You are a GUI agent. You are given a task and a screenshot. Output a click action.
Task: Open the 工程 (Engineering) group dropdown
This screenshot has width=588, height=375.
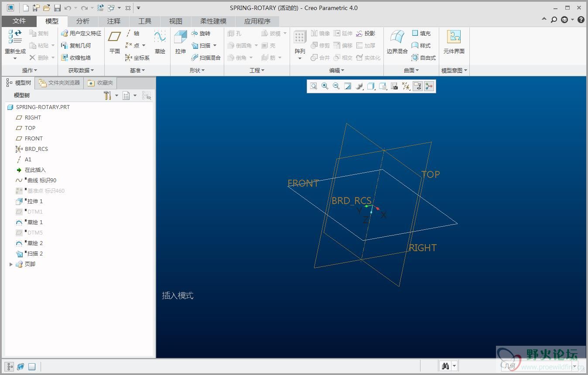point(257,70)
